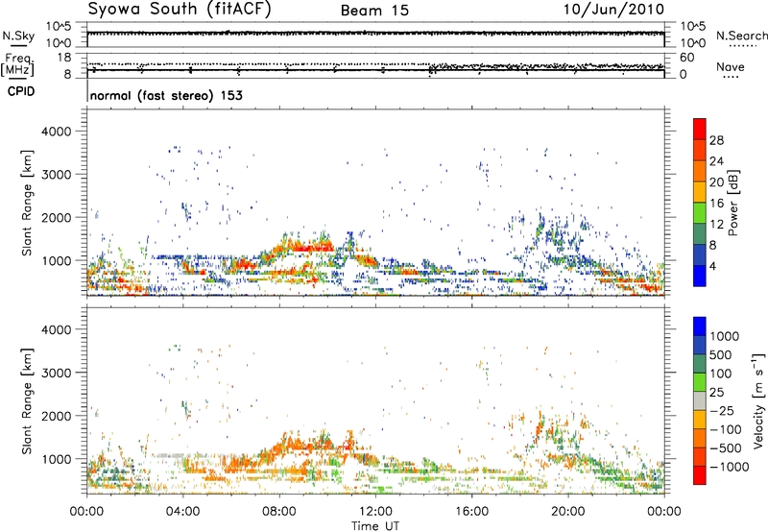Click '10^0' tick beside N.Search label

tap(693, 43)
